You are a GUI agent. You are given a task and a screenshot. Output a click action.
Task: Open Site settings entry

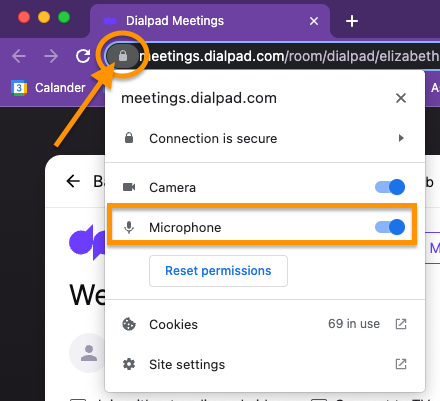(265, 364)
